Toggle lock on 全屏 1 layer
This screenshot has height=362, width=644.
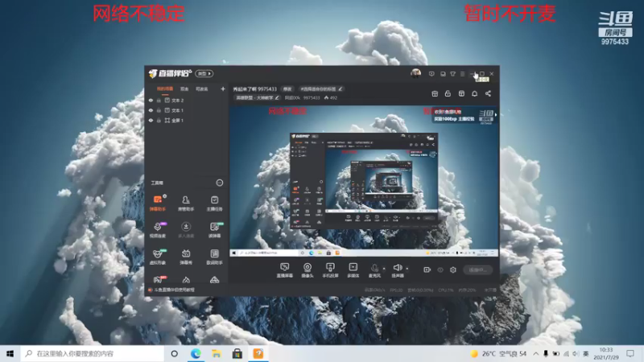click(x=159, y=120)
